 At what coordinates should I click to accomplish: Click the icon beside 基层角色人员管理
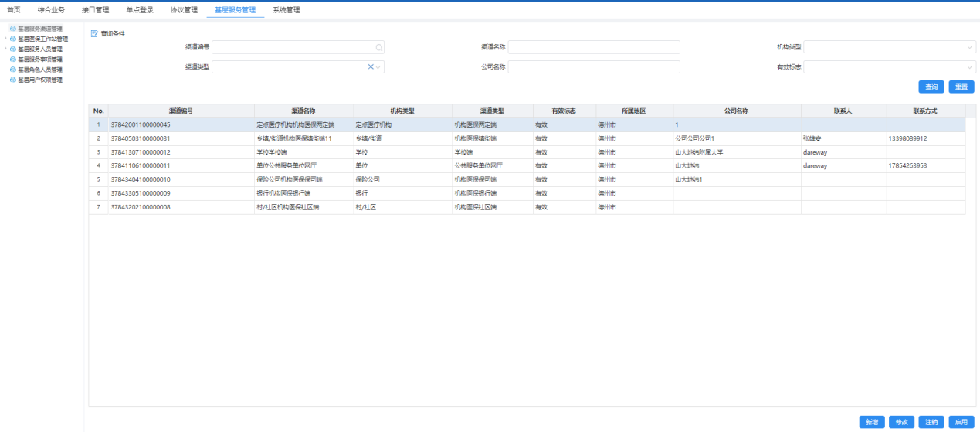(13, 70)
